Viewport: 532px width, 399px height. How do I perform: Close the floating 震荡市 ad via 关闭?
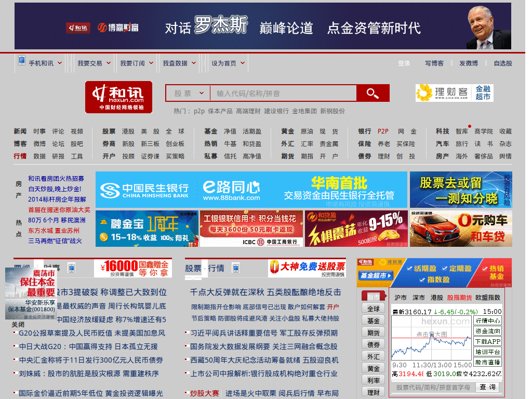click(18, 324)
